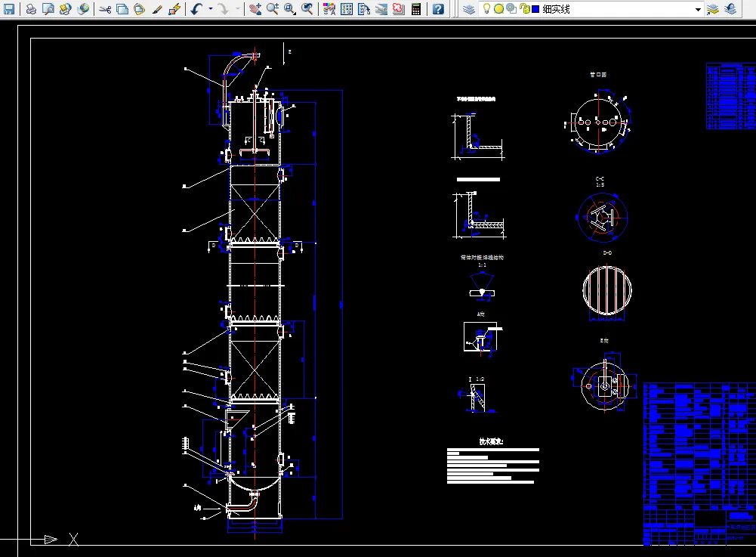Image resolution: width=756 pixels, height=557 pixels.
Task: Click the Layer Previous icon
Action: pos(730,8)
